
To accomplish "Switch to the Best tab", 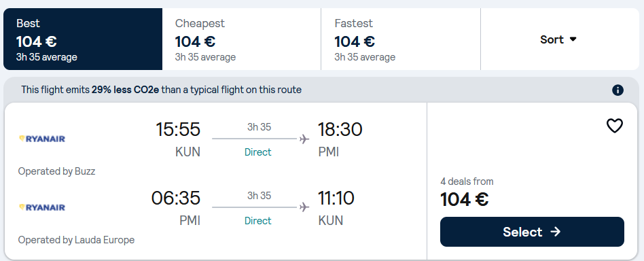I will click(x=83, y=39).
